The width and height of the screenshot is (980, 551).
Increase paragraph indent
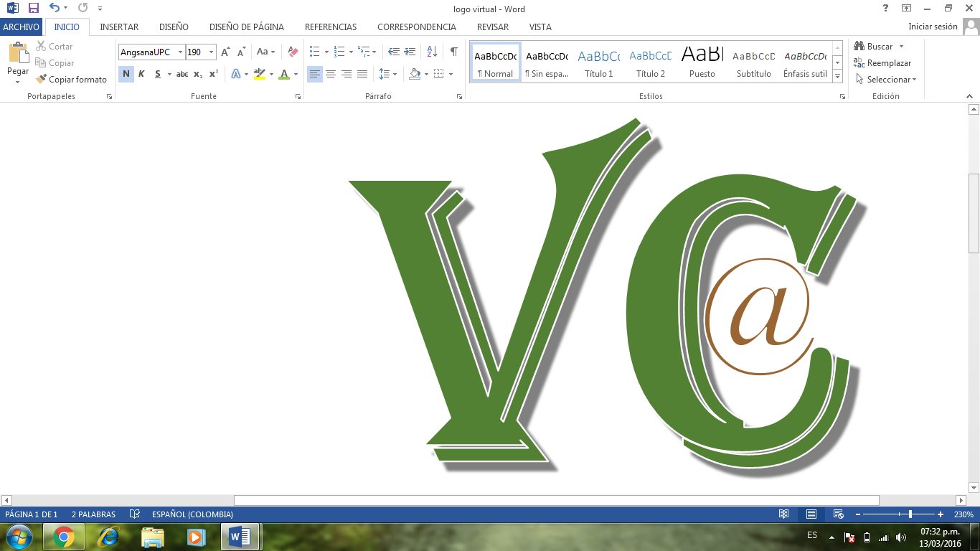pos(410,52)
